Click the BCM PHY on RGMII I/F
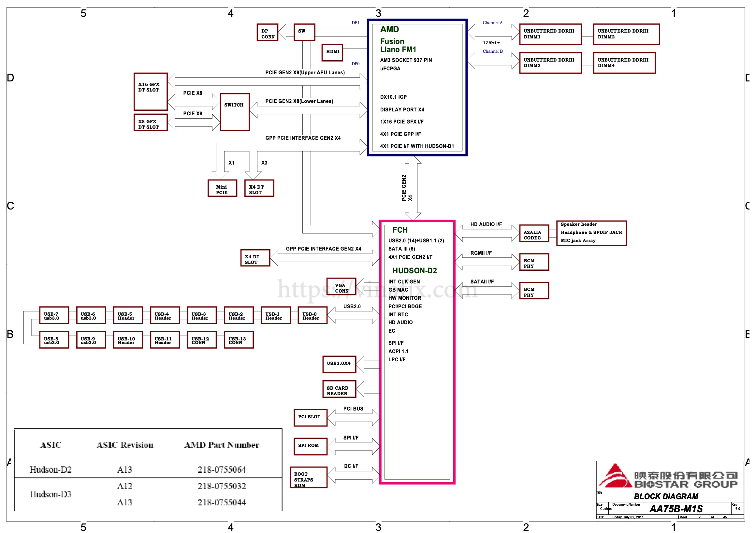This screenshot has height=533, width=756. (534, 262)
